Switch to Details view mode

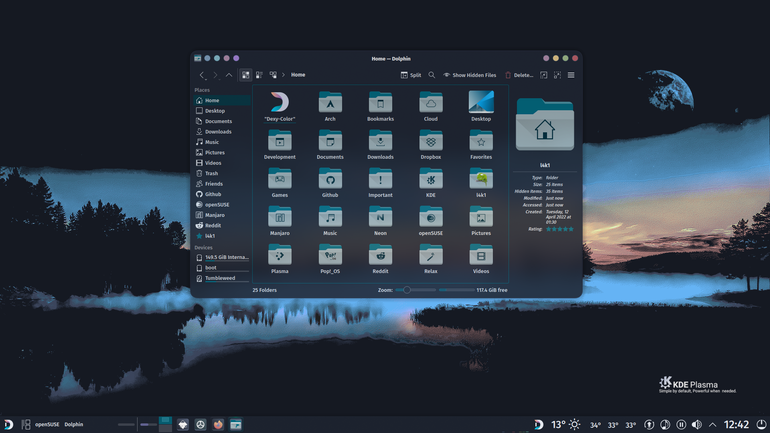[x=273, y=75]
